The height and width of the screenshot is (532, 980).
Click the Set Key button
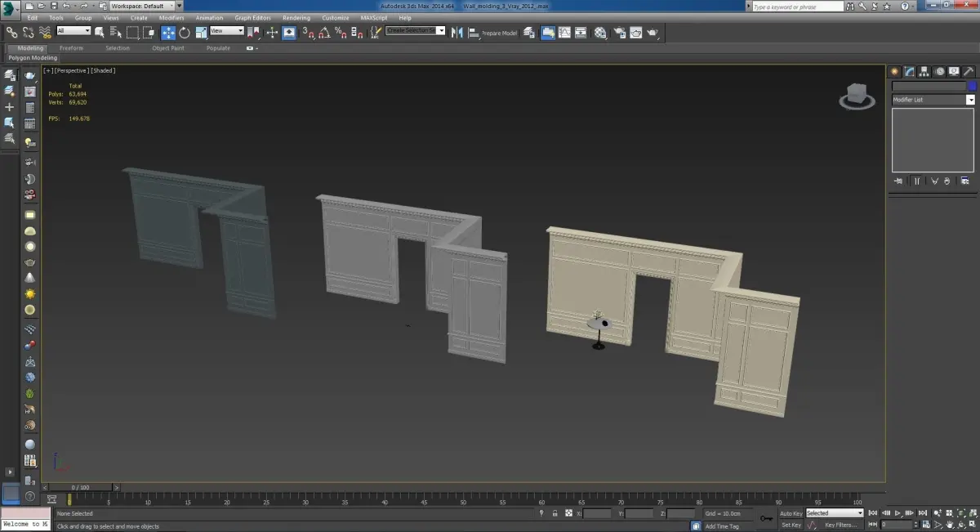pyautogui.click(x=791, y=525)
